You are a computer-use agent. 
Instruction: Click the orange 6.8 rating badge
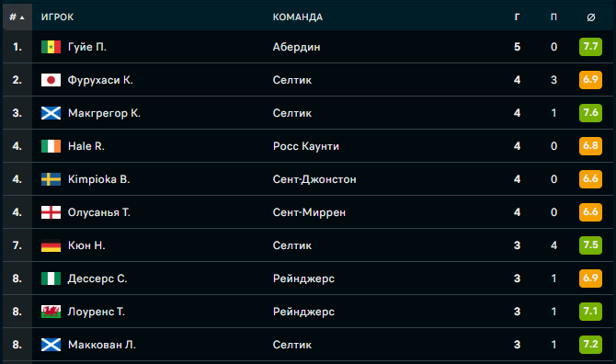coord(590,146)
